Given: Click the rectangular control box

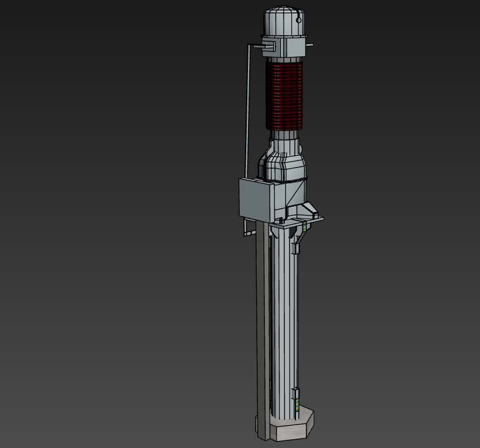Looking at the screenshot, I should (257, 198).
